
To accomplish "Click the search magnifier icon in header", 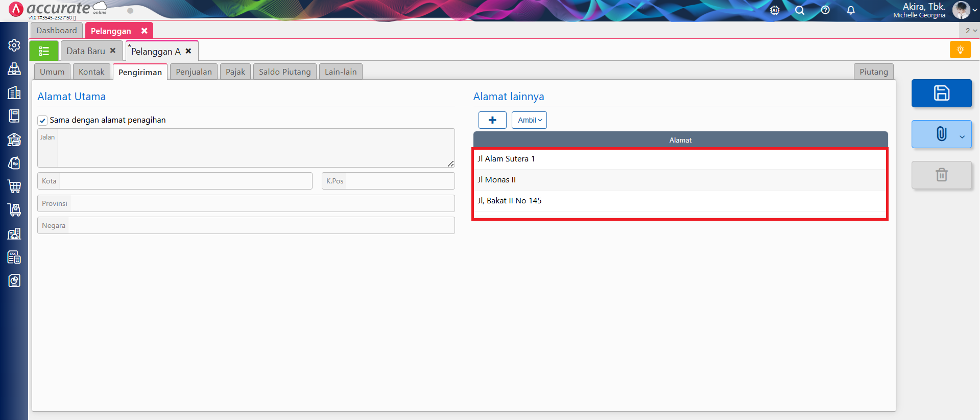I will pyautogui.click(x=800, y=10).
